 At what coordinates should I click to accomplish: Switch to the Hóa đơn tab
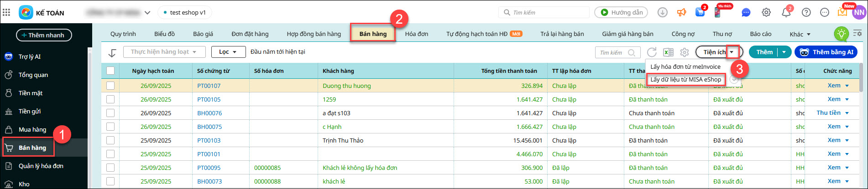click(x=416, y=34)
